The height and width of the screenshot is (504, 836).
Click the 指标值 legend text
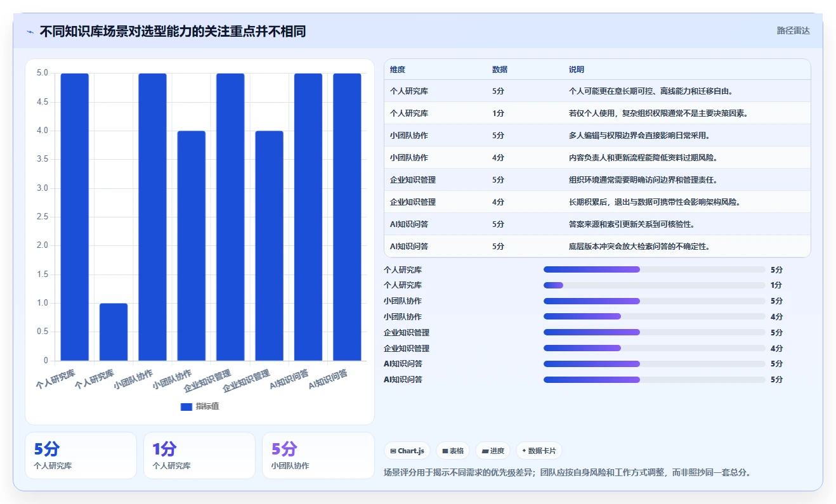[x=207, y=406]
